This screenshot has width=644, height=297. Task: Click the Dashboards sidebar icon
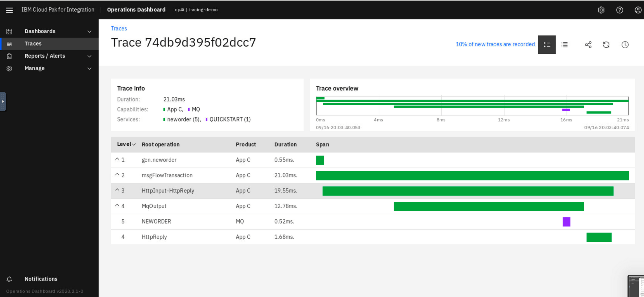(x=9, y=31)
